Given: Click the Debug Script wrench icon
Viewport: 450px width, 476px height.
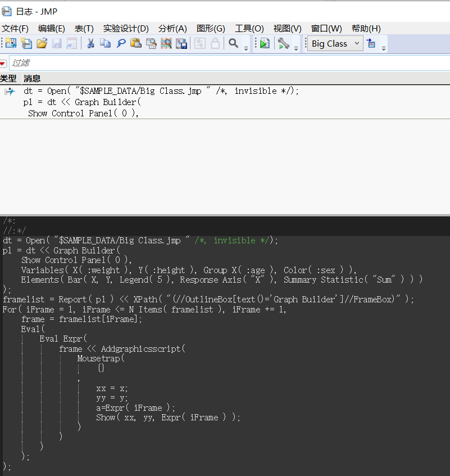Looking at the screenshot, I should pos(283,43).
